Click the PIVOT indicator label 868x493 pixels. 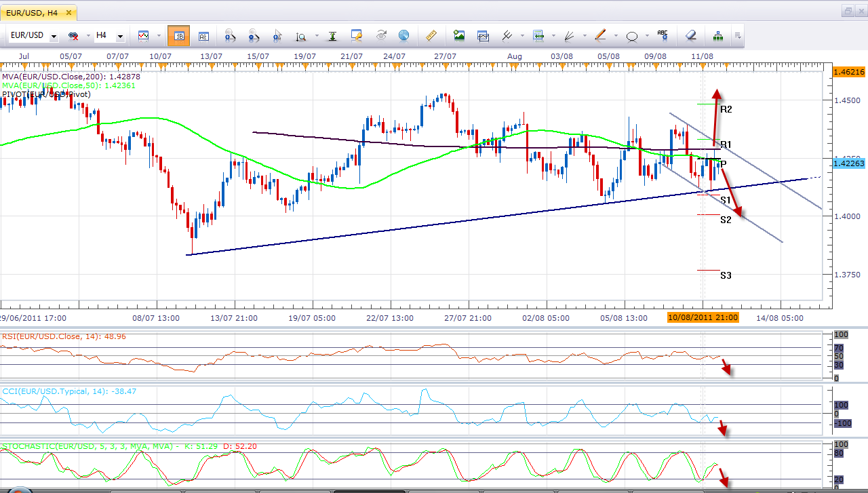(45, 94)
